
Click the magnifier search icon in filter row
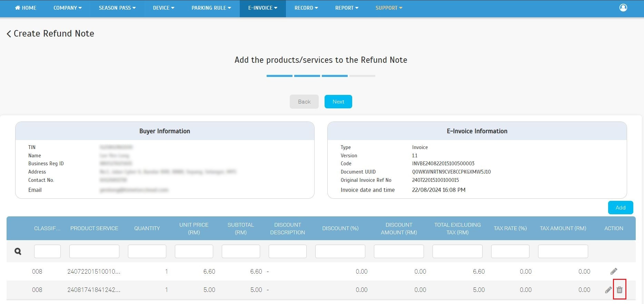pos(18,252)
